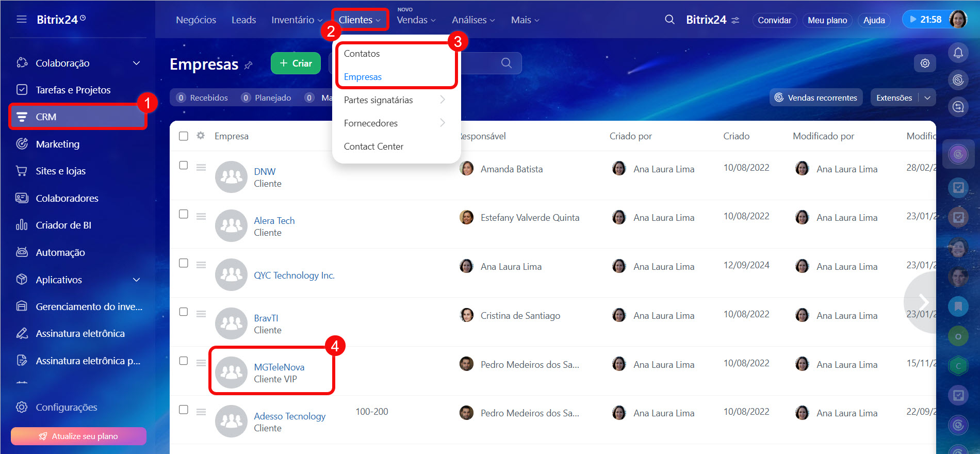Tick the checkbox for MGTeleNova row

coord(184,361)
